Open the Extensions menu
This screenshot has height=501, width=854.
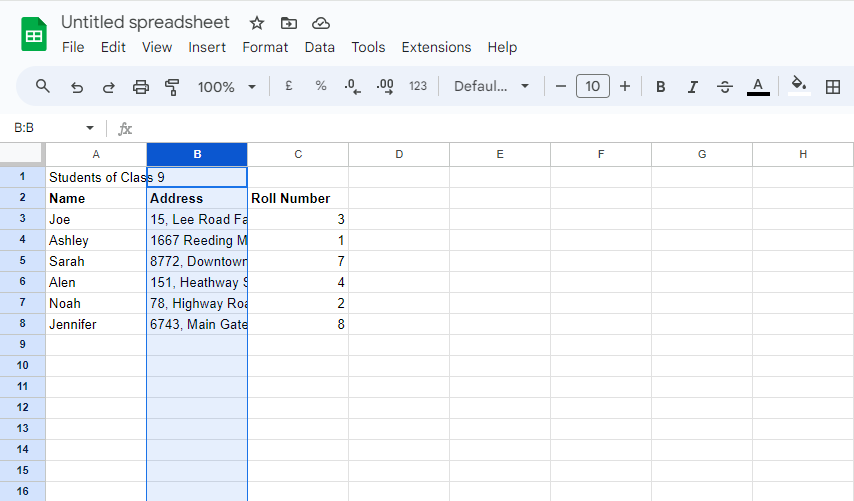pyautogui.click(x=436, y=47)
